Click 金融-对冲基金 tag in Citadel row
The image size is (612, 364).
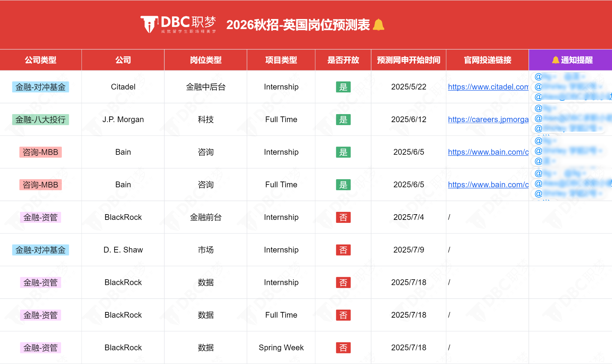[x=40, y=87]
